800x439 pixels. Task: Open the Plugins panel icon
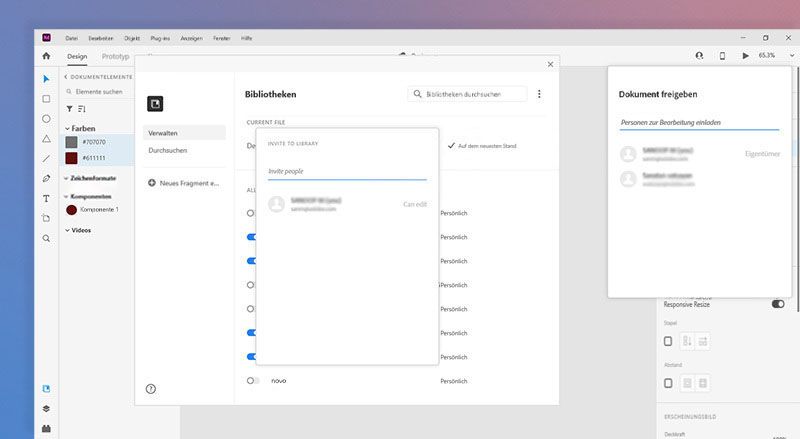point(46,429)
